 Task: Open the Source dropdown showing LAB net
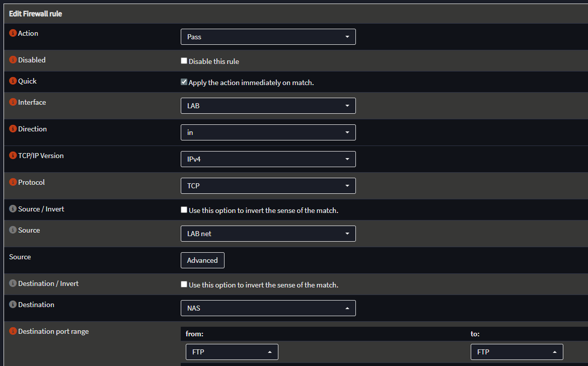click(x=268, y=234)
